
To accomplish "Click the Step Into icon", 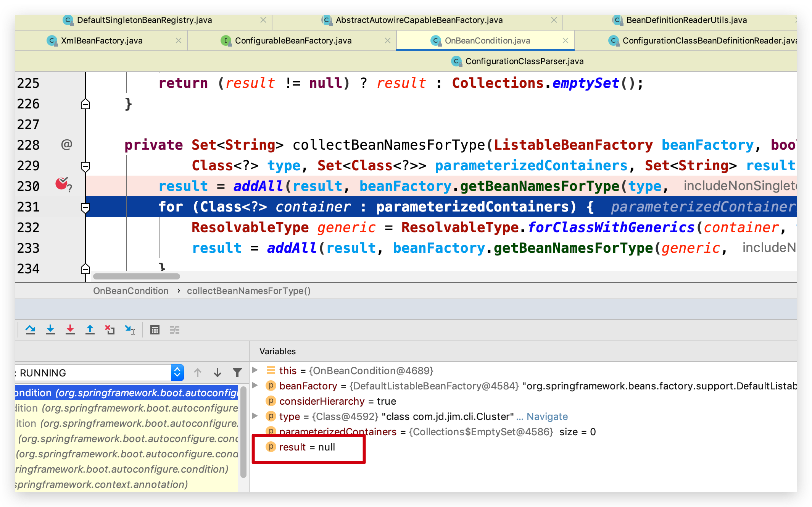I will click(51, 329).
